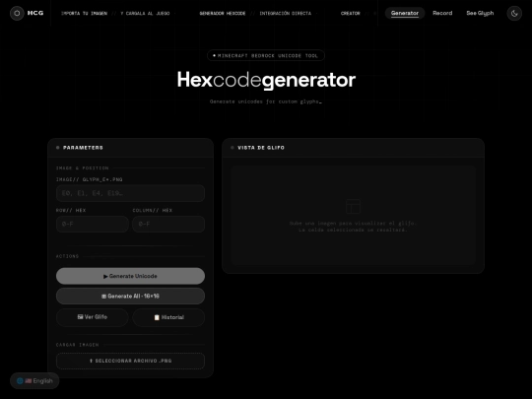Image resolution: width=532 pixels, height=399 pixels.
Task: Click the Image & Position section label
Action: (82, 167)
